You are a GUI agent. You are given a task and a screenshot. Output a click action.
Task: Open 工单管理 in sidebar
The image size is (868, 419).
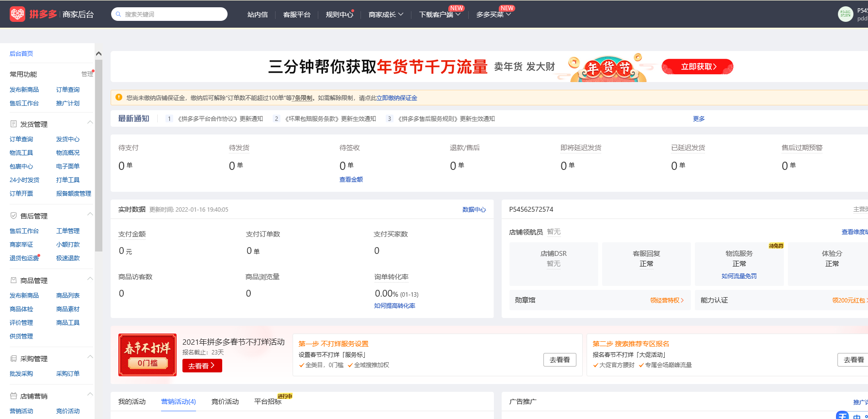[68, 231]
